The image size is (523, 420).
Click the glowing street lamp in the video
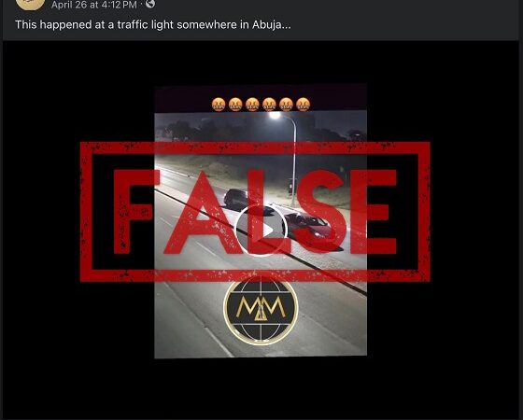[275, 116]
